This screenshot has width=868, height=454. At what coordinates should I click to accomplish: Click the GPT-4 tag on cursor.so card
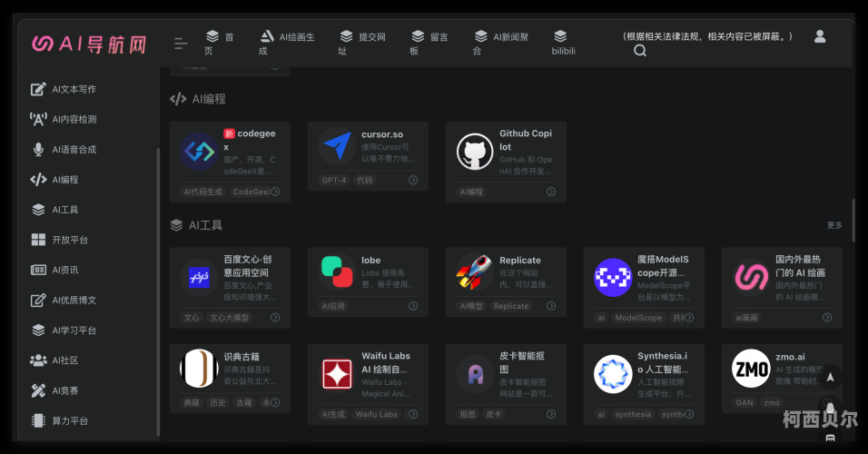point(334,180)
